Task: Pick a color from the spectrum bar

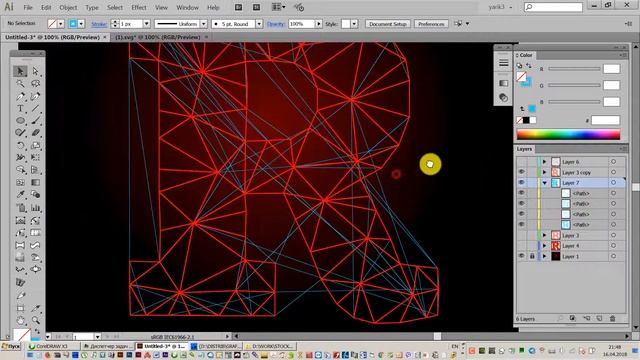Action: 568,134
